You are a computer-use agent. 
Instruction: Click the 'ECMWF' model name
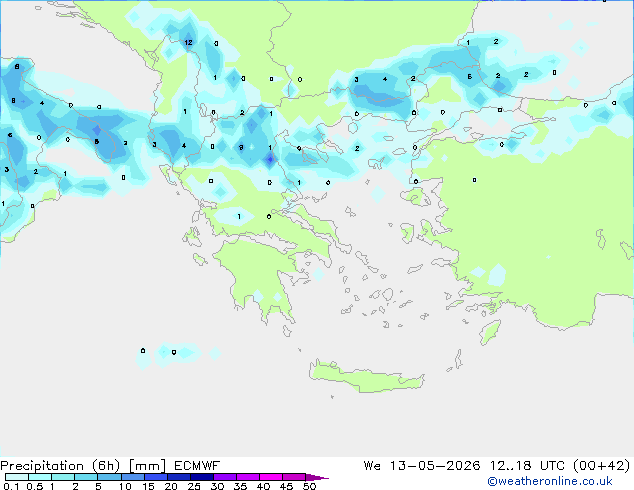pyautogui.click(x=197, y=466)
